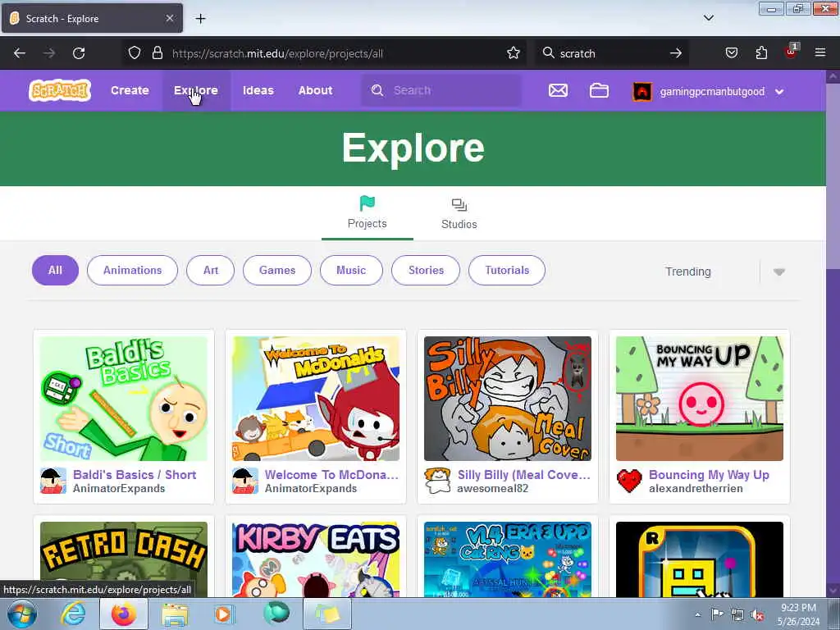
Task: Open the Ideas menu item
Action: (x=258, y=90)
